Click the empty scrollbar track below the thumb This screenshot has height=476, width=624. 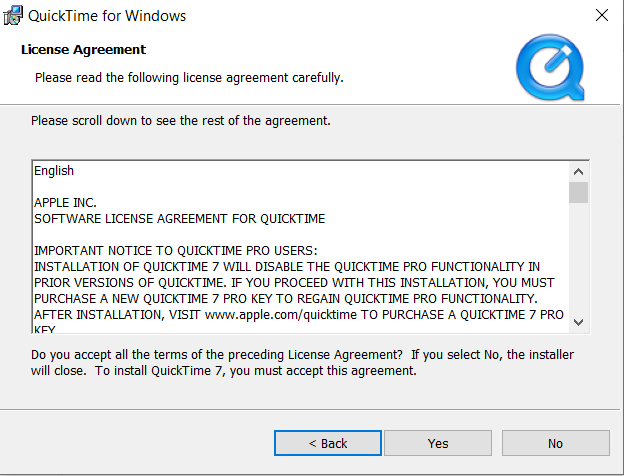(578, 258)
